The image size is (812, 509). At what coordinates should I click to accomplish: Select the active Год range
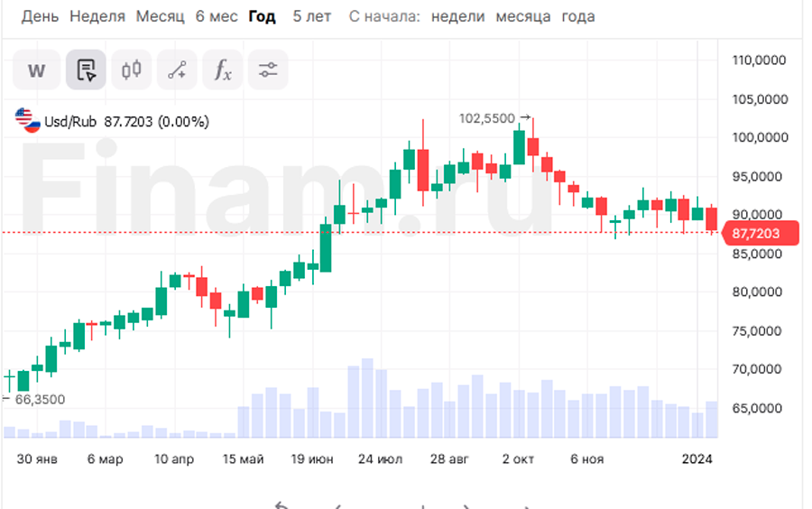coord(263,16)
